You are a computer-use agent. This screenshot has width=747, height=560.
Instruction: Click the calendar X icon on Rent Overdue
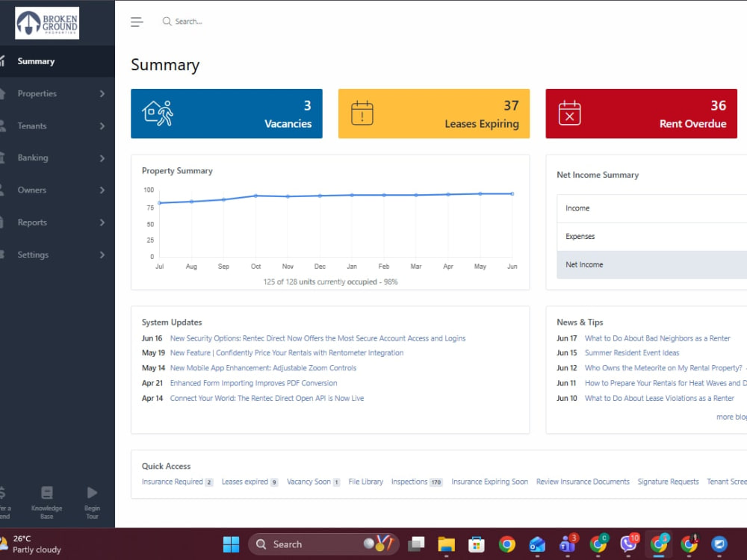coord(569,113)
